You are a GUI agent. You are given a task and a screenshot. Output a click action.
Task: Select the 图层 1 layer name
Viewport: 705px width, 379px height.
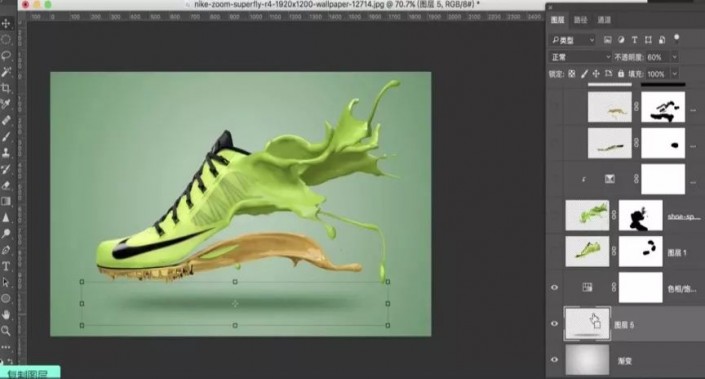coord(677,253)
